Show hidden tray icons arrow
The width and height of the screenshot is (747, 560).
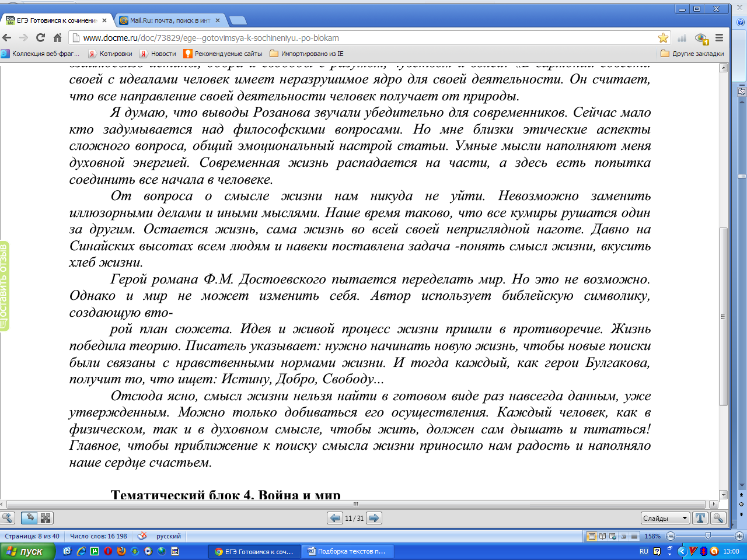[x=682, y=551]
